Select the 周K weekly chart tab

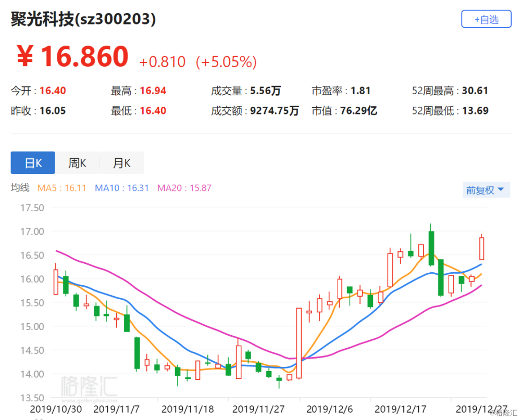[77, 163]
